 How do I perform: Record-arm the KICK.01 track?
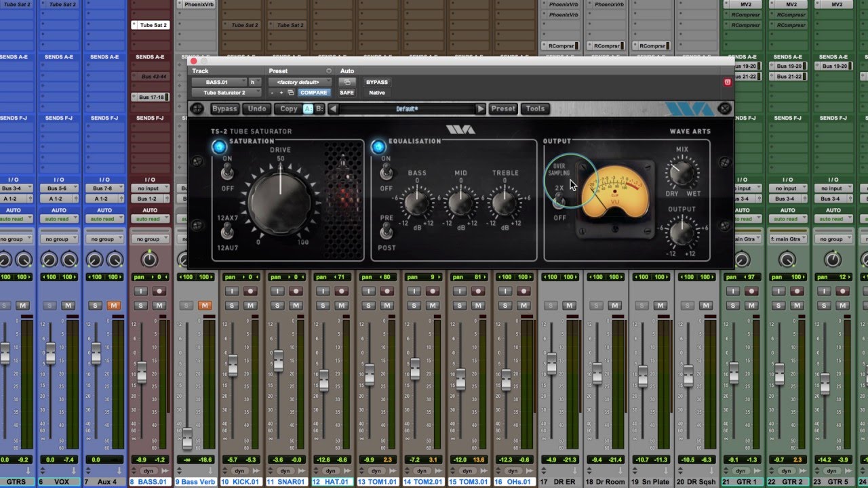pos(250,291)
